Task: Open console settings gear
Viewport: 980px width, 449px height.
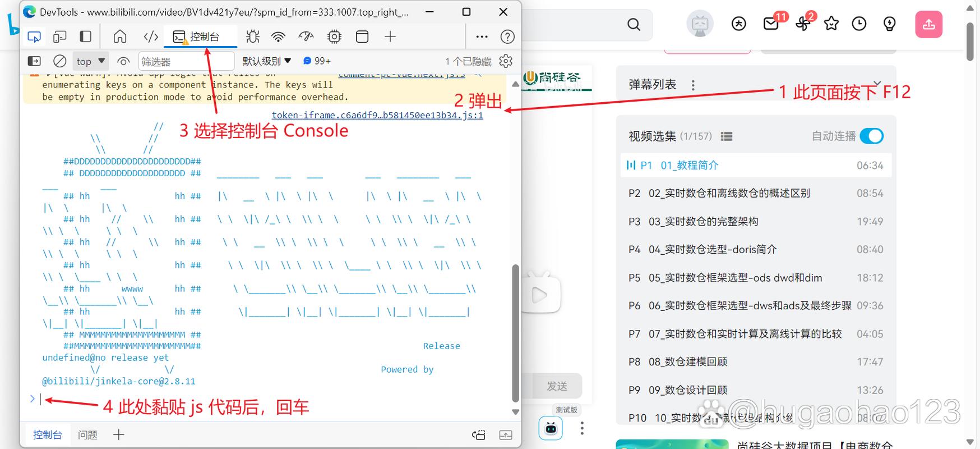Action: point(506,61)
